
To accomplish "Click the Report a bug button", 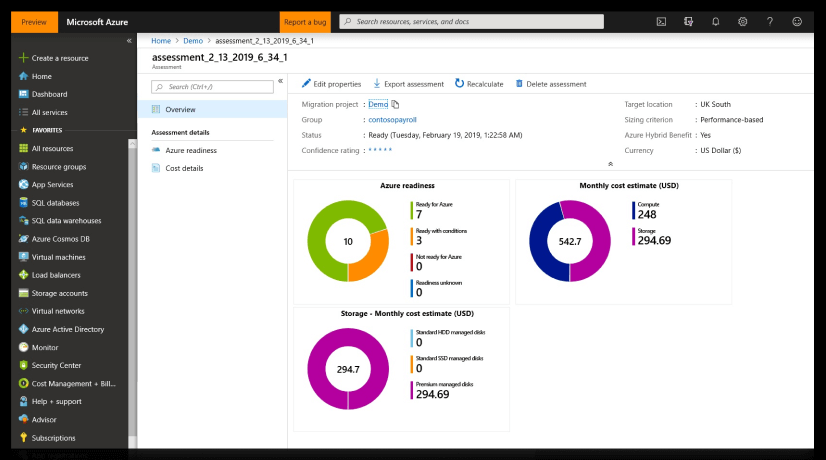I will pos(305,22).
